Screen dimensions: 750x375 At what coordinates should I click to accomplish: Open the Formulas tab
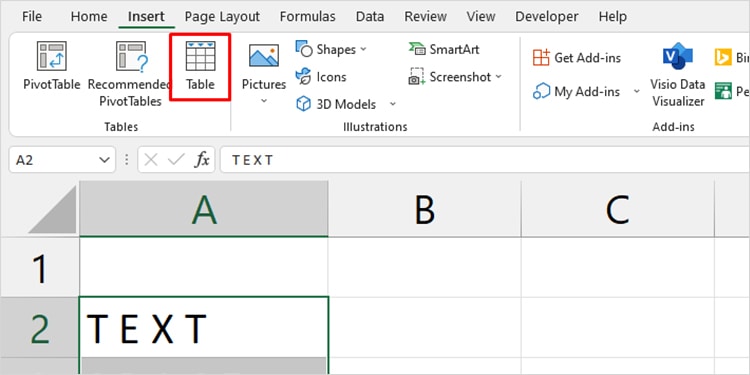pyautogui.click(x=308, y=17)
